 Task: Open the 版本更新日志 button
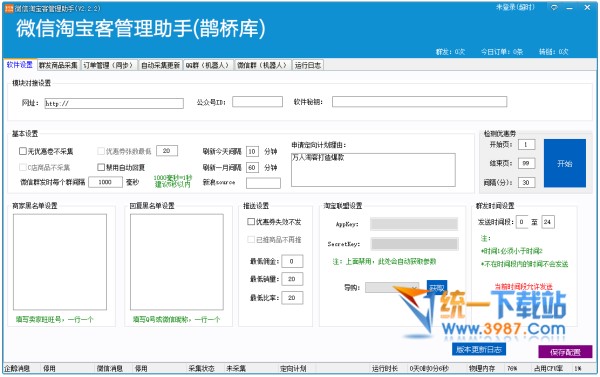(479, 349)
